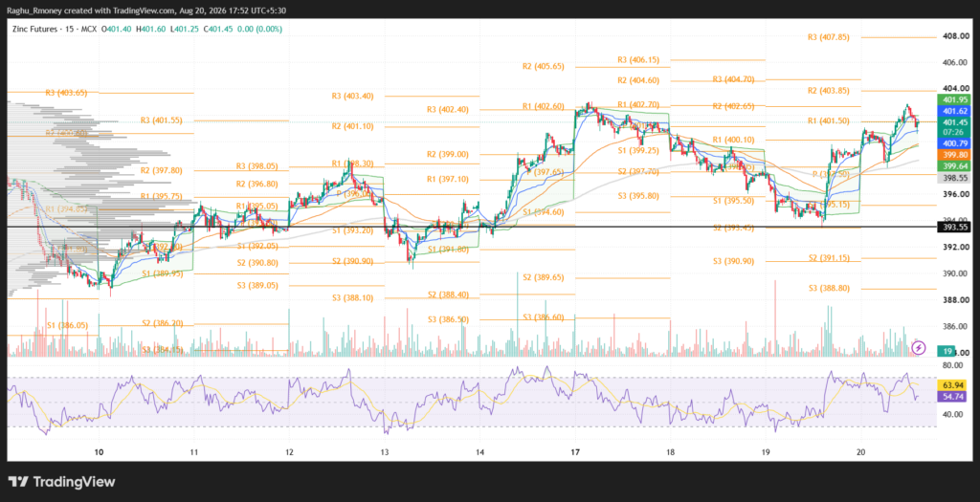Click date label 18 on time axis
The image size is (980, 502).
tap(670, 451)
